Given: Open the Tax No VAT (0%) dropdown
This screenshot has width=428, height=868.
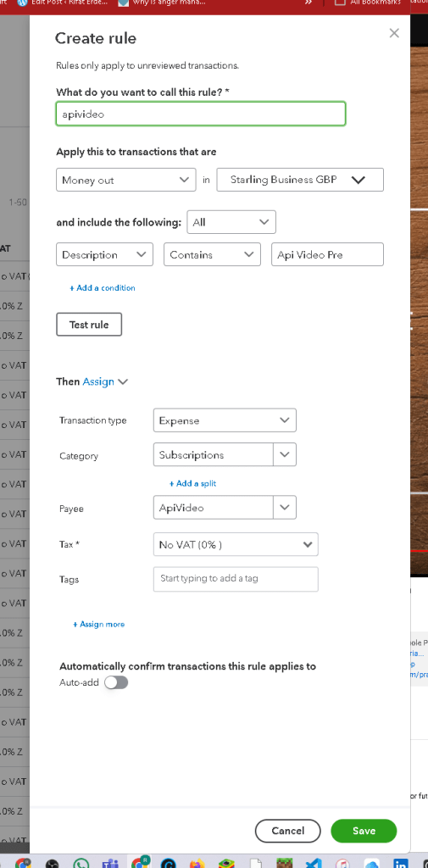Looking at the screenshot, I should (x=236, y=544).
